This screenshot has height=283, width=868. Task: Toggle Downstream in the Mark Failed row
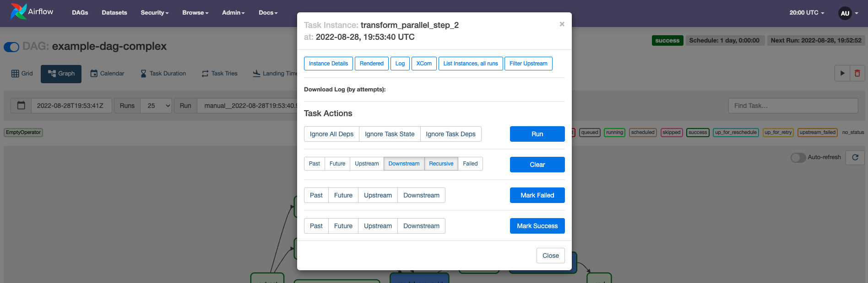(421, 195)
